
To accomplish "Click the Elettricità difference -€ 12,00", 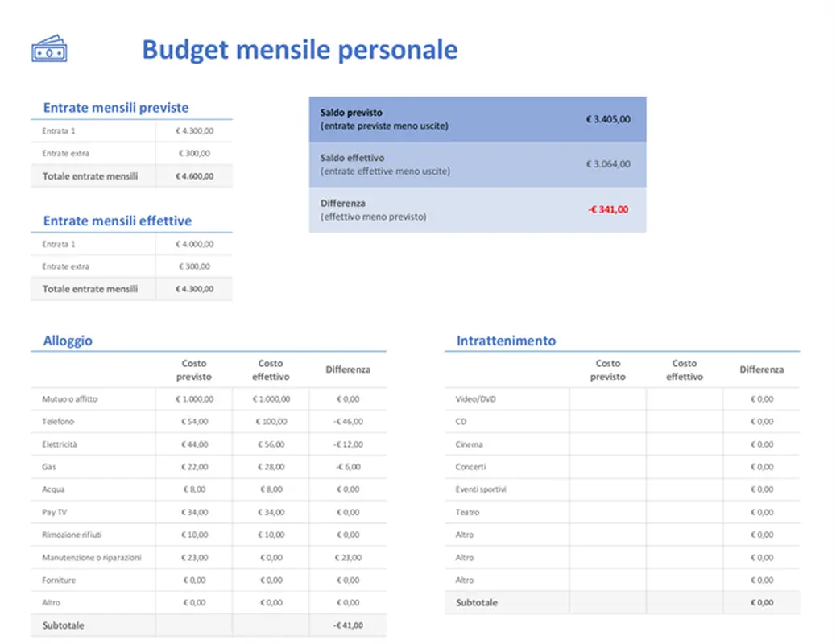I will coord(347,444).
